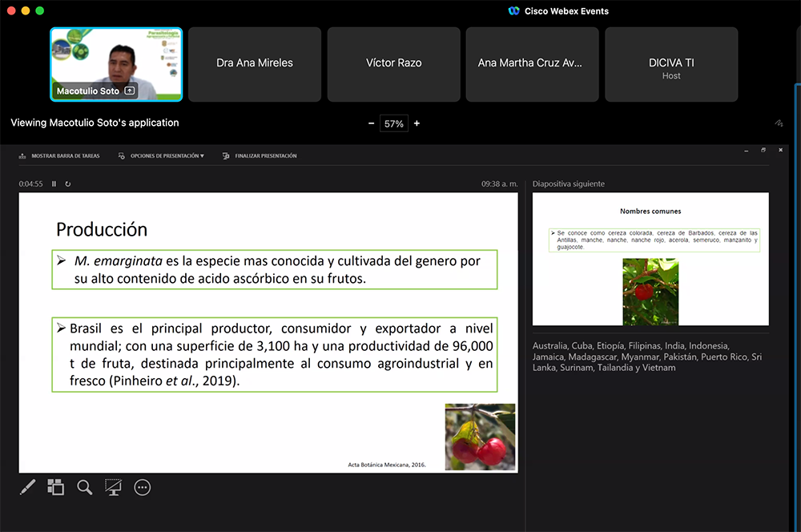Click Finalizar Presentación
801x532 pixels.
point(260,156)
